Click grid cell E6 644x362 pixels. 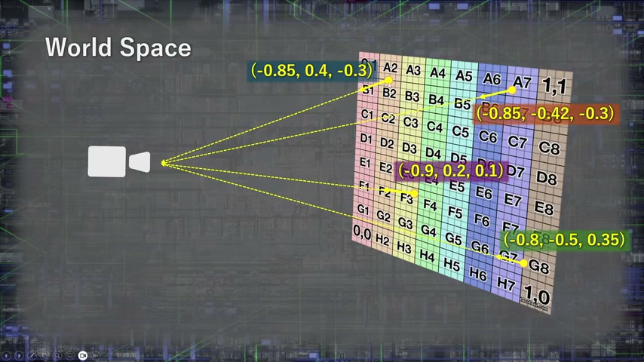pos(484,192)
